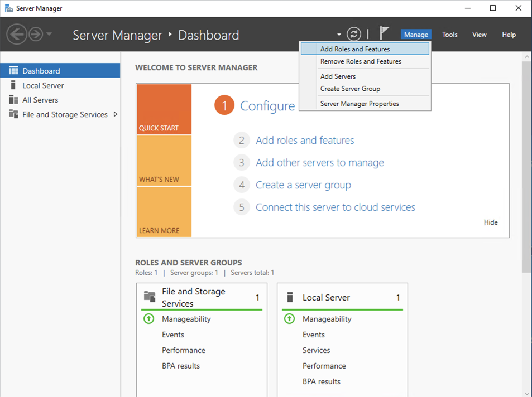
Task: Open the QUICK START tile
Action: coord(164,109)
